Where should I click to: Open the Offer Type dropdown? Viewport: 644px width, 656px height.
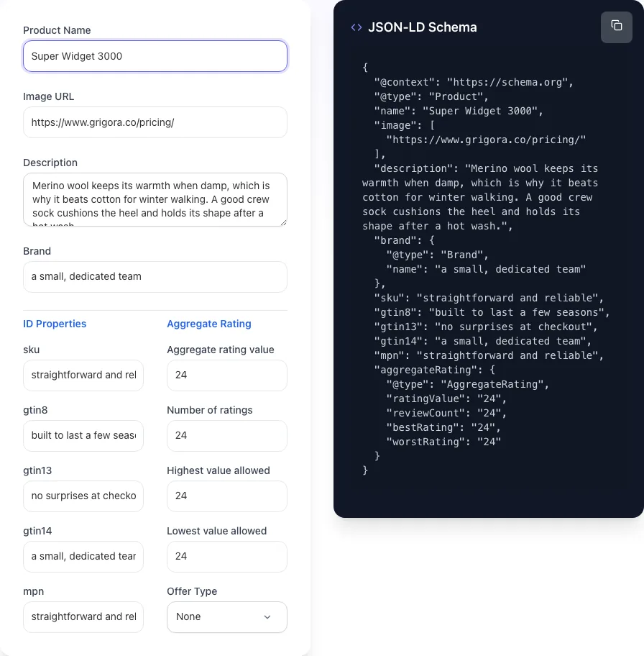(227, 617)
